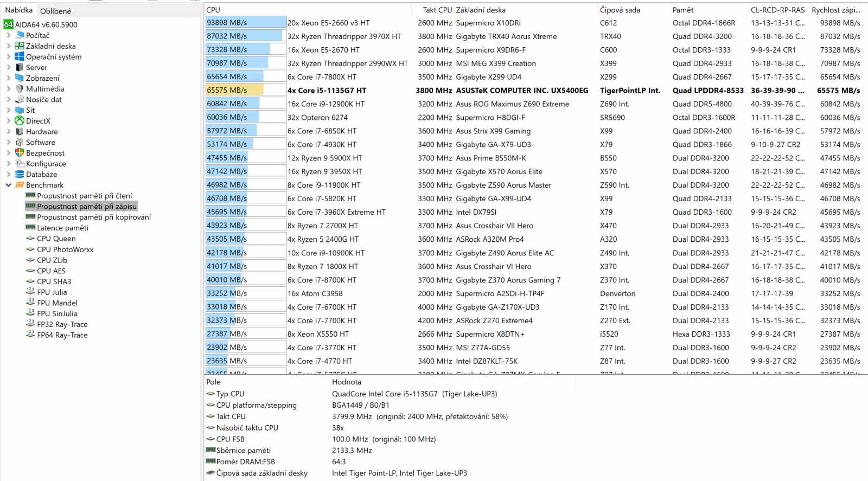Viewport: 868px width, 481px height.
Task: Click the Multimédia speaker icon
Action: coord(20,88)
